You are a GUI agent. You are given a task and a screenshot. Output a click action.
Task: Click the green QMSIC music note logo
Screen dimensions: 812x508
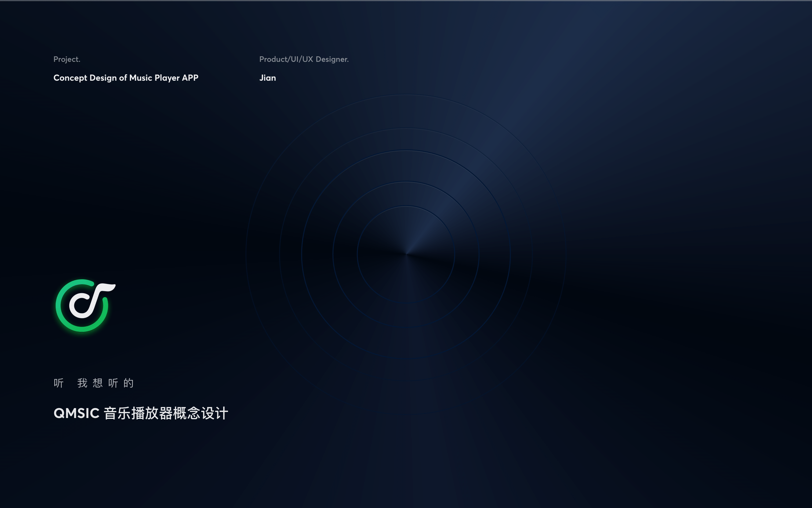pos(85,305)
